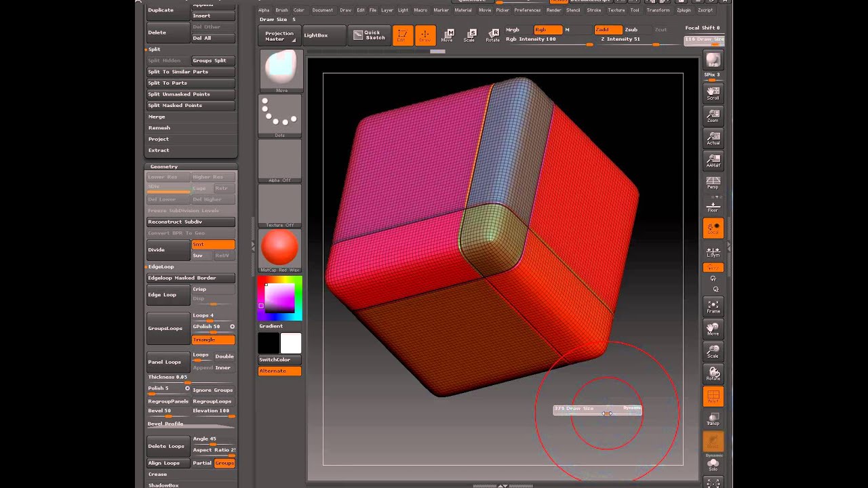Viewport: 868px width, 488px height.
Task: Click the AAHalf icon
Action: pos(713,161)
